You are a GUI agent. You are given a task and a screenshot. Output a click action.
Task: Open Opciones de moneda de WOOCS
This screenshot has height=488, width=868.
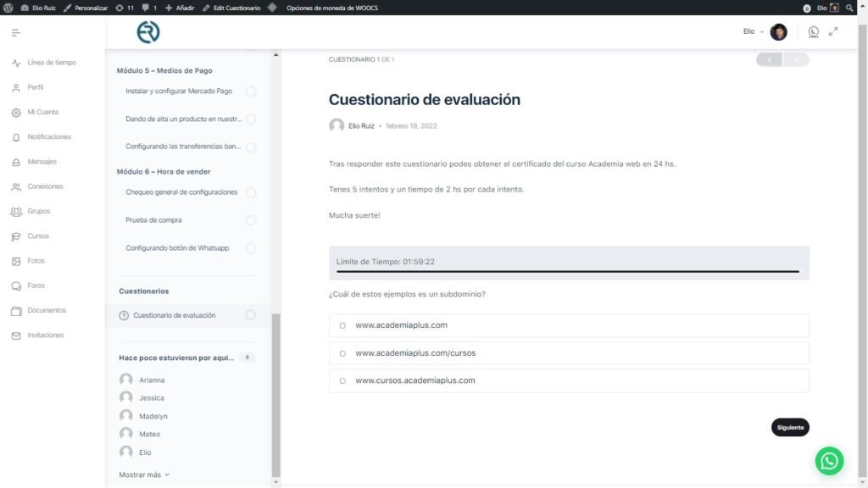[332, 8]
